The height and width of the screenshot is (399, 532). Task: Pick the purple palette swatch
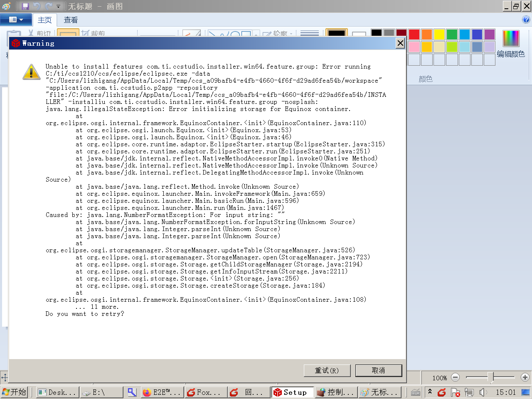(x=490, y=34)
